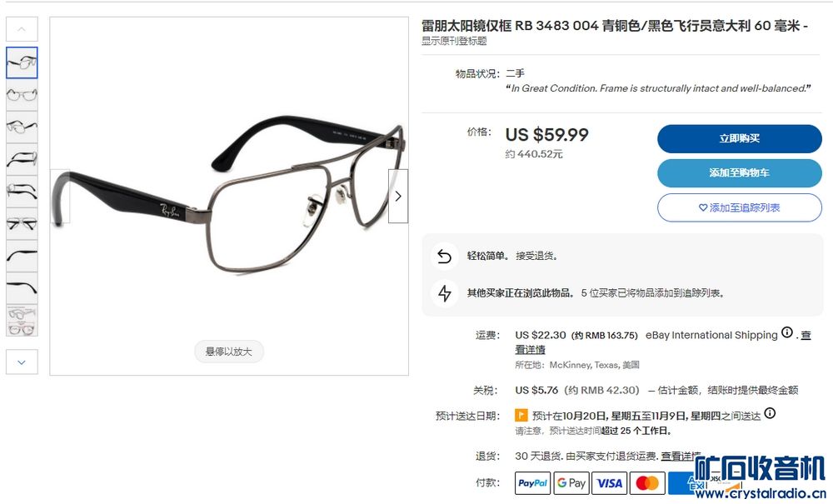Select the last thumbnail with two glasses images
This screenshot has width=833, height=504.
point(22,321)
